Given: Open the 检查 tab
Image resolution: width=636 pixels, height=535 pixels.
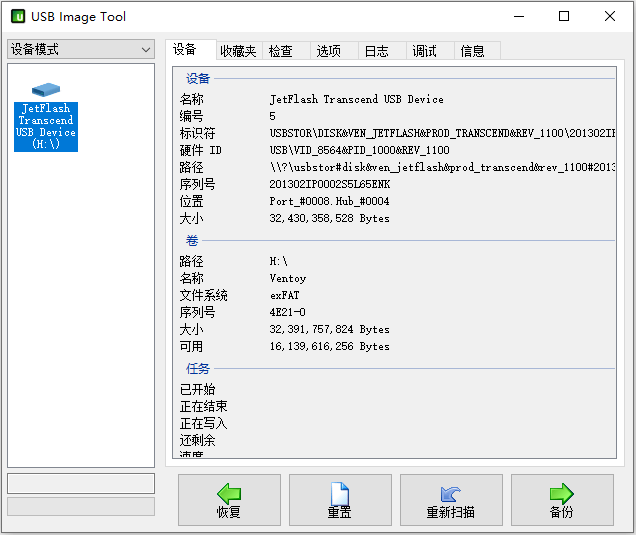Looking at the screenshot, I should 286,51.
